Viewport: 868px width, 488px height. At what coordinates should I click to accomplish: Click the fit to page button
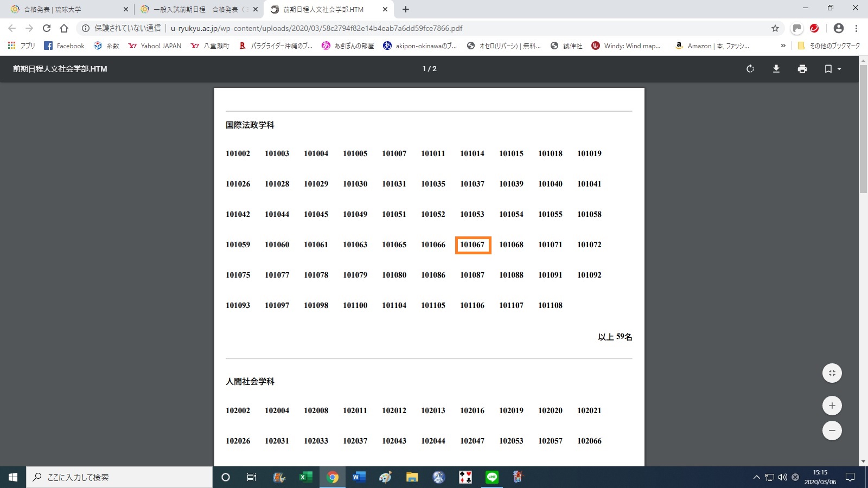pos(832,373)
